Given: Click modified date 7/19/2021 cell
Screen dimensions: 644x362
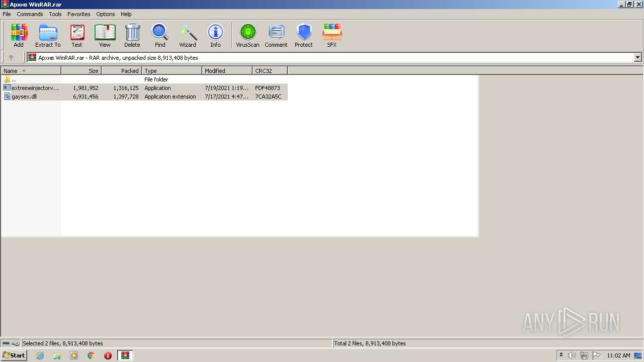Looking at the screenshot, I should (x=227, y=88).
